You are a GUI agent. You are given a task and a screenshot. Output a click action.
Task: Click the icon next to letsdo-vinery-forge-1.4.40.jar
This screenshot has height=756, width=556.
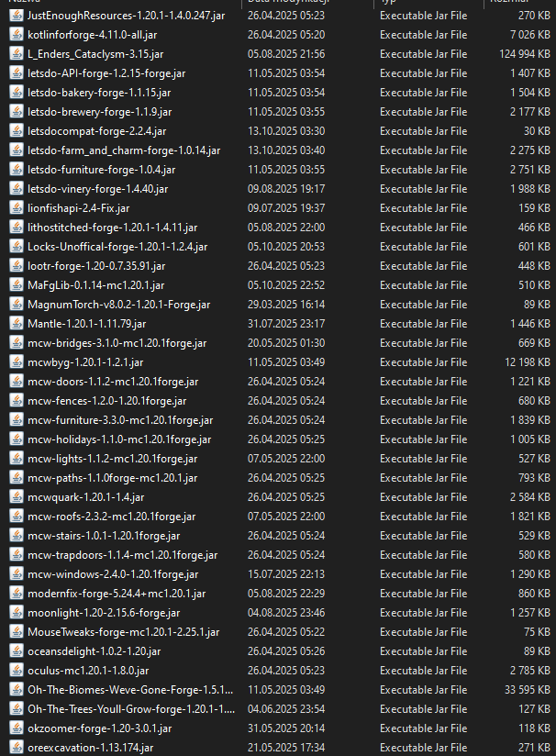pos(17,189)
